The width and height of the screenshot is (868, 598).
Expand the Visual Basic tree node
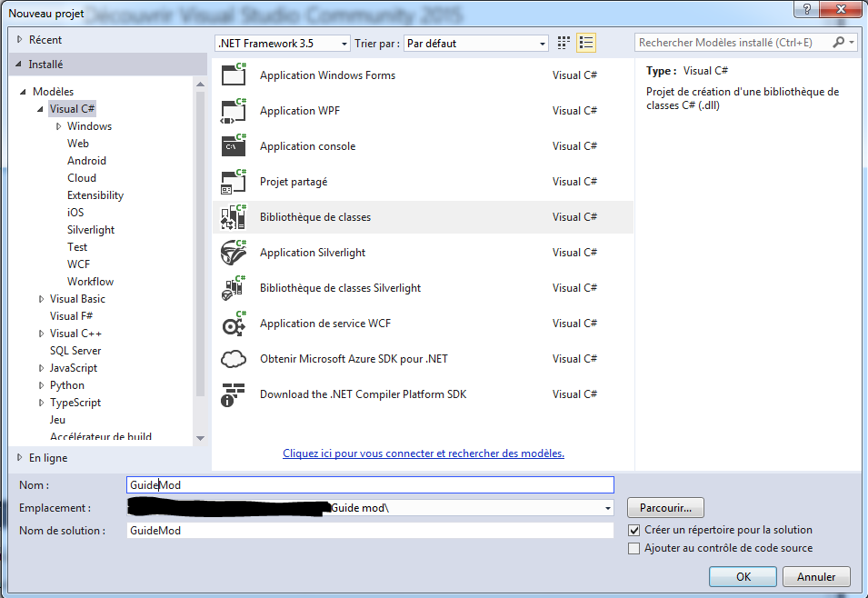(x=42, y=299)
